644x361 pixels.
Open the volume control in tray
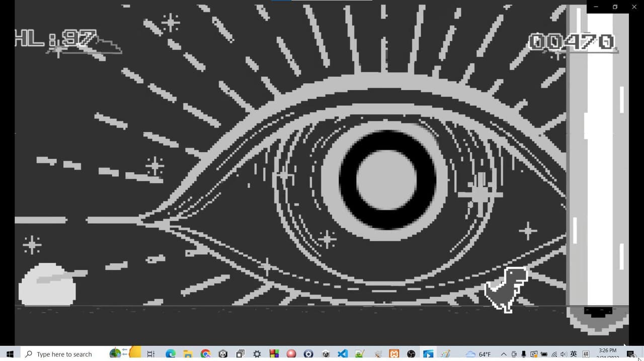(x=563, y=354)
